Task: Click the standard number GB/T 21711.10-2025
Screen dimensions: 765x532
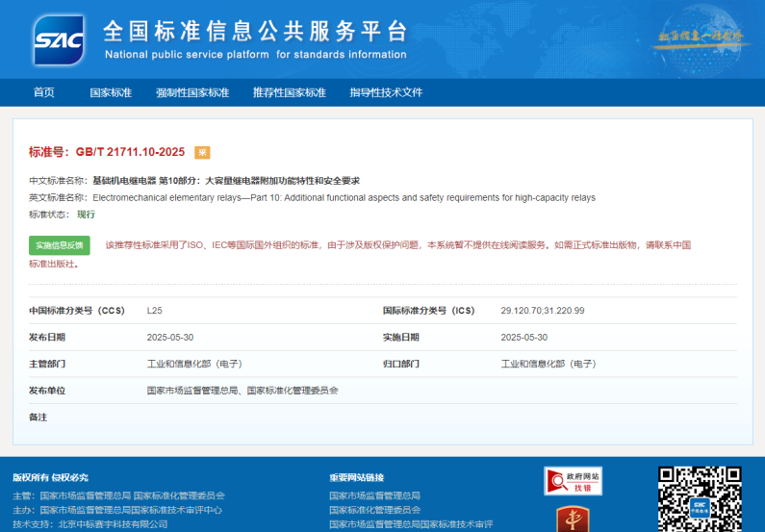Action: point(130,152)
